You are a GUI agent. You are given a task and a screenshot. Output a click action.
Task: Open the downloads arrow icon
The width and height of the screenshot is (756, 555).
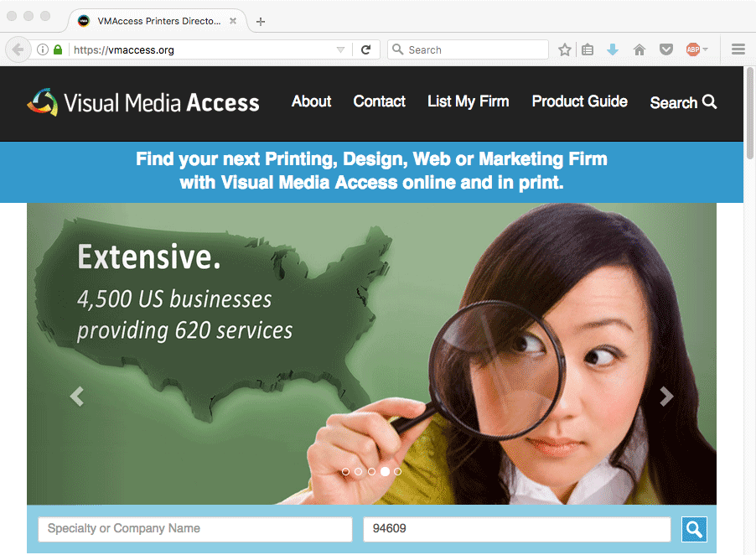coord(613,49)
